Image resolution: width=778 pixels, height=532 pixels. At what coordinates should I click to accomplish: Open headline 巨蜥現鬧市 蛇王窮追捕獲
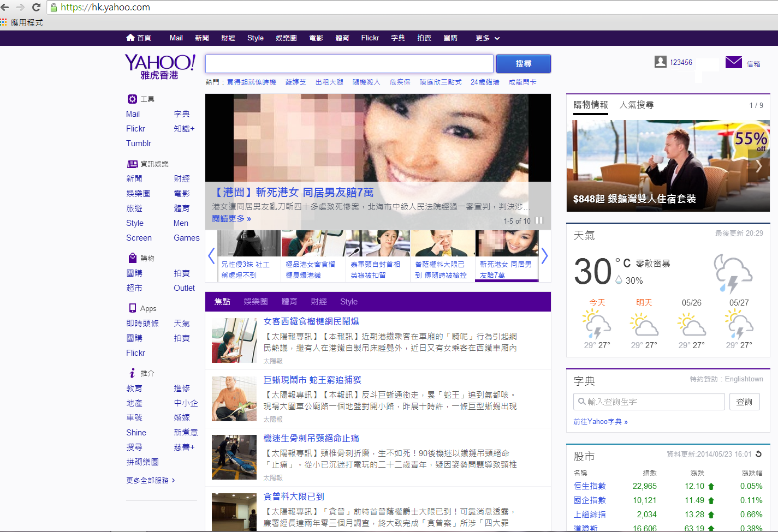coord(312,380)
